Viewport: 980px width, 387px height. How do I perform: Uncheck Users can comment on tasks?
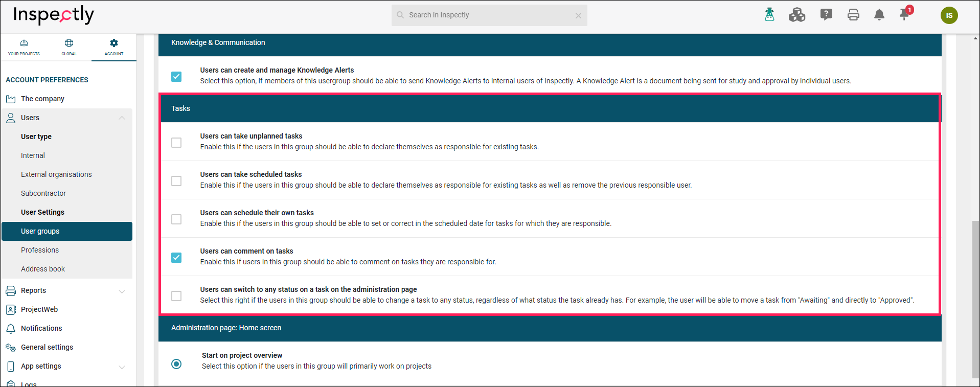coord(176,257)
